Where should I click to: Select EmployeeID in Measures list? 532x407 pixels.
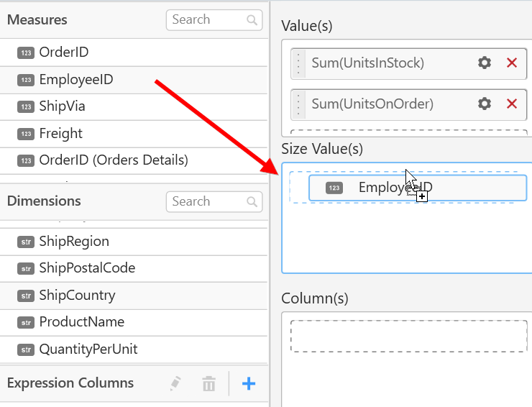coord(75,80)
